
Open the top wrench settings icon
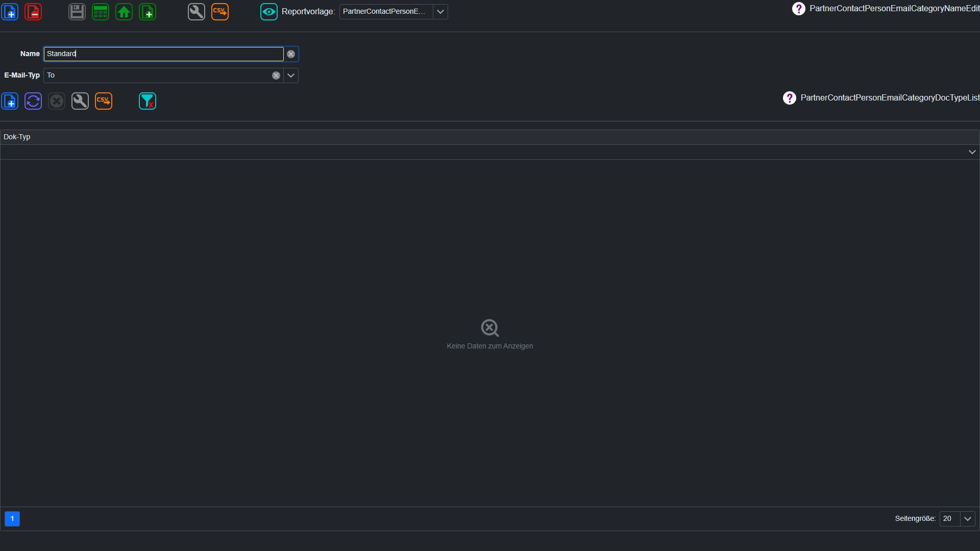pyautogui.click(x=197, y=12)
